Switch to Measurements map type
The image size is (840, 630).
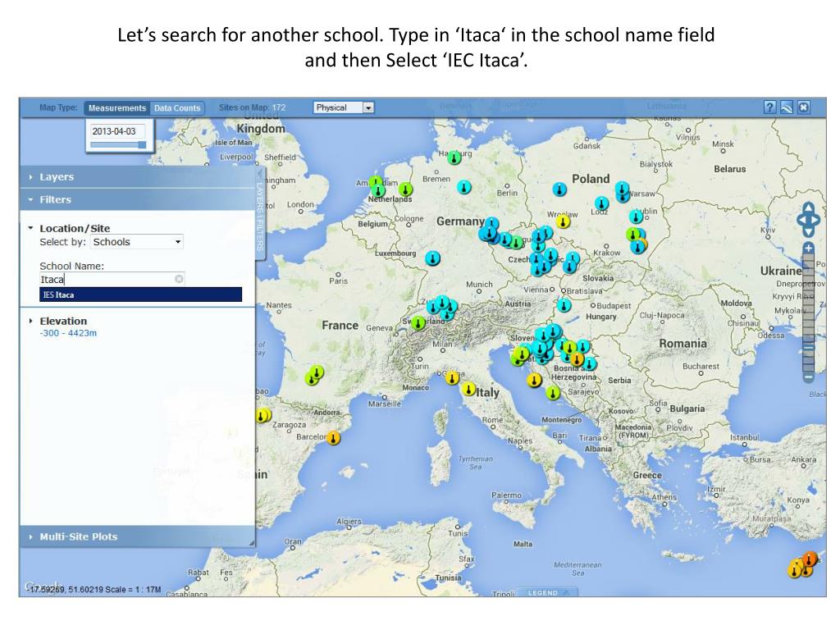tap(116, 107)
